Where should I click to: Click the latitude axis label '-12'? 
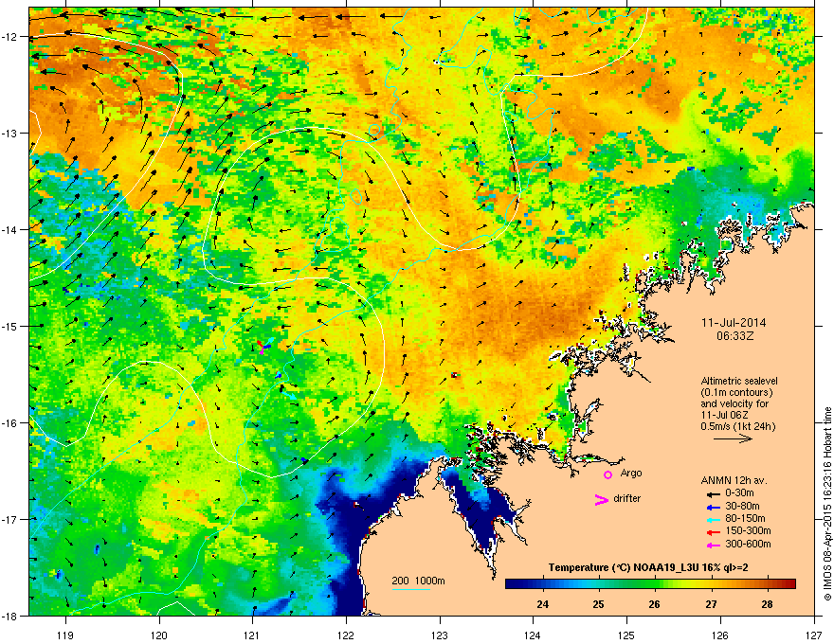(9, 37)
